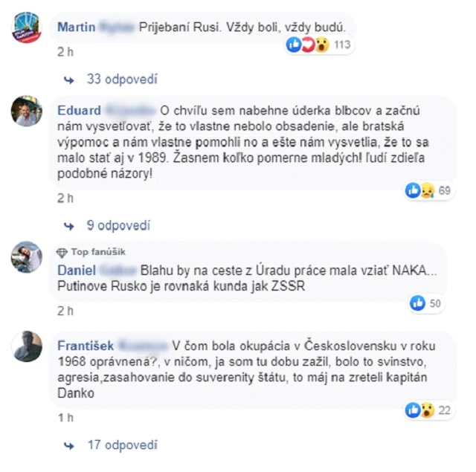Click Eduard's profile avatar
476x472 pixels.
27,111
